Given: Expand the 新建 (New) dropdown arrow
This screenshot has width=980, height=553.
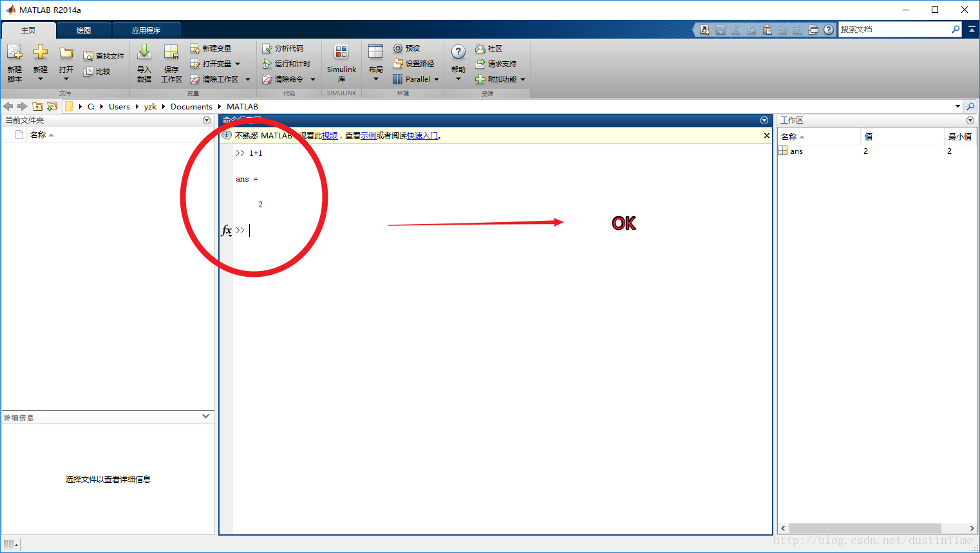Looking at the screenshot, I should 40,79.
